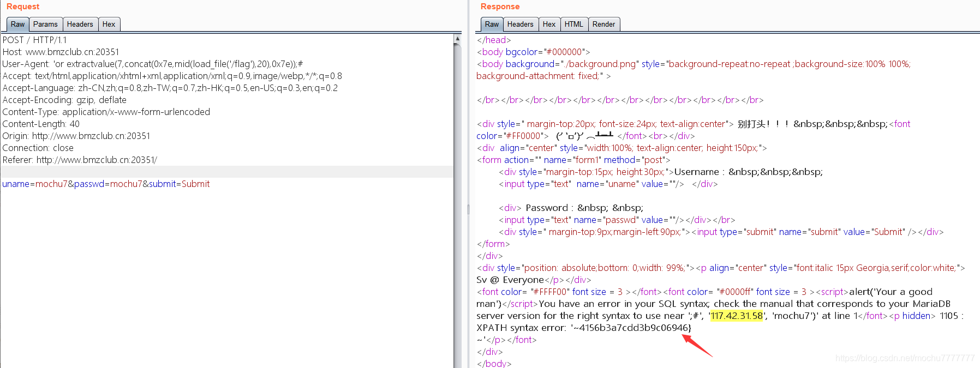Open the Hex tab in Request panel
Viewport: 980px width, 368px height.
point(109,24)
